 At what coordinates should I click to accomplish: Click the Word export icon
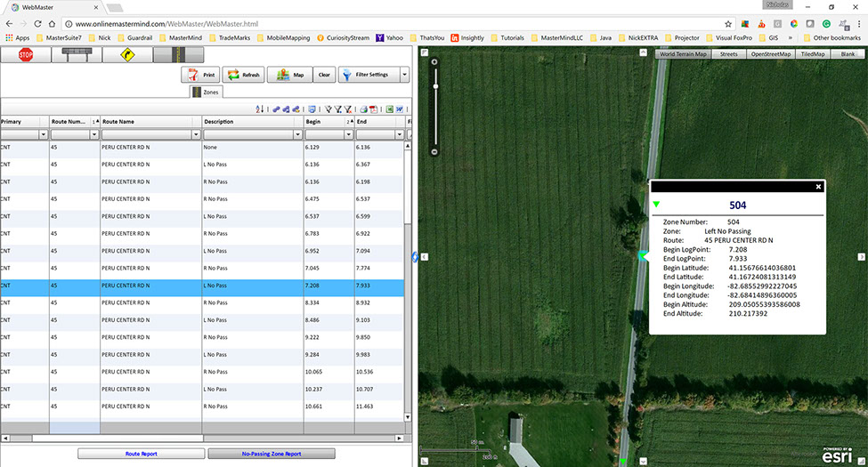click(401, 109)
